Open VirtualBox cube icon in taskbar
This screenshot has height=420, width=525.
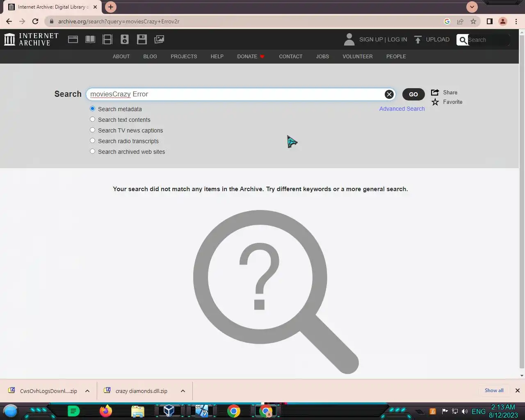pos(169,411)
